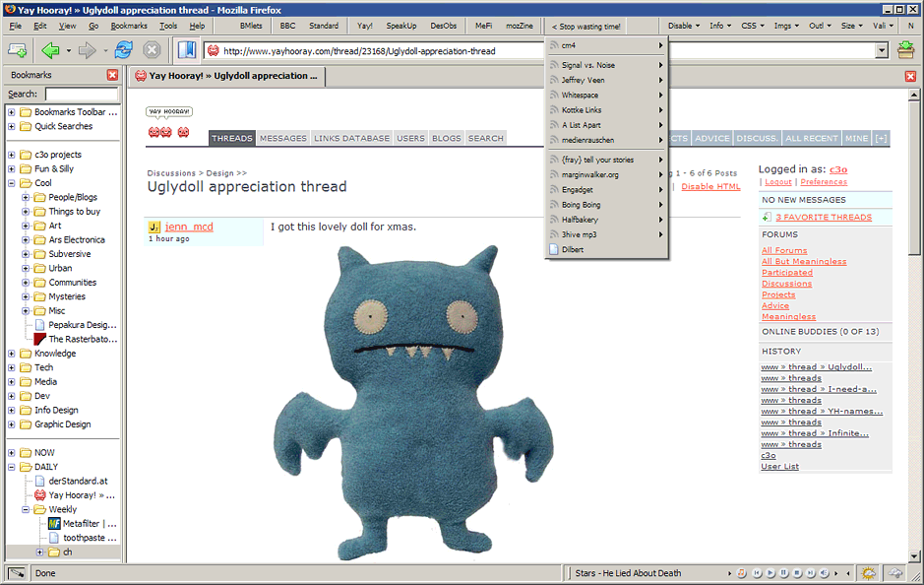This screenshot has height=585, width=924.
Task: Open the Bookmarks menu in menu bar
Action: [129, 26]
